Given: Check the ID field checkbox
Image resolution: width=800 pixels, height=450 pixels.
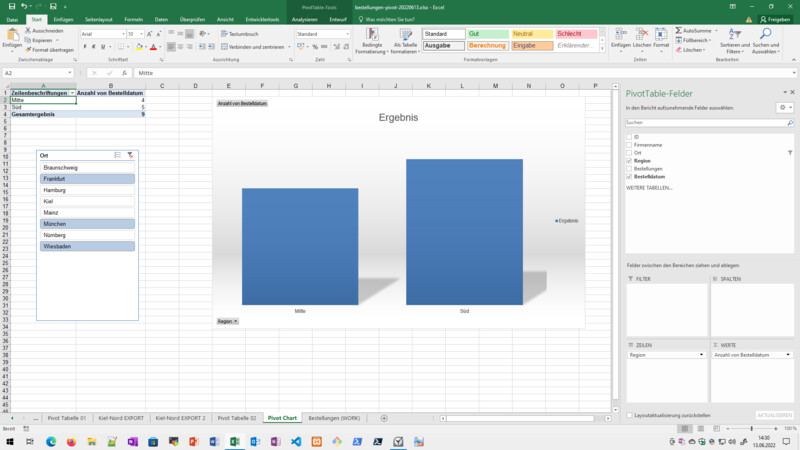Looking at the screenshot, I should [x=629, y=137].
